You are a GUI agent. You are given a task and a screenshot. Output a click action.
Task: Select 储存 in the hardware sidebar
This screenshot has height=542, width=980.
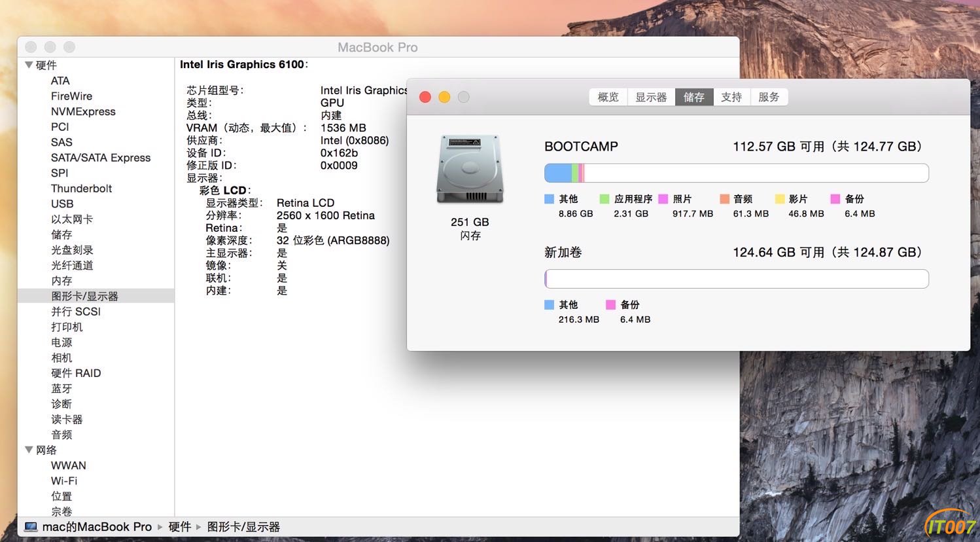pyautogui.click(x=61, y=234)
